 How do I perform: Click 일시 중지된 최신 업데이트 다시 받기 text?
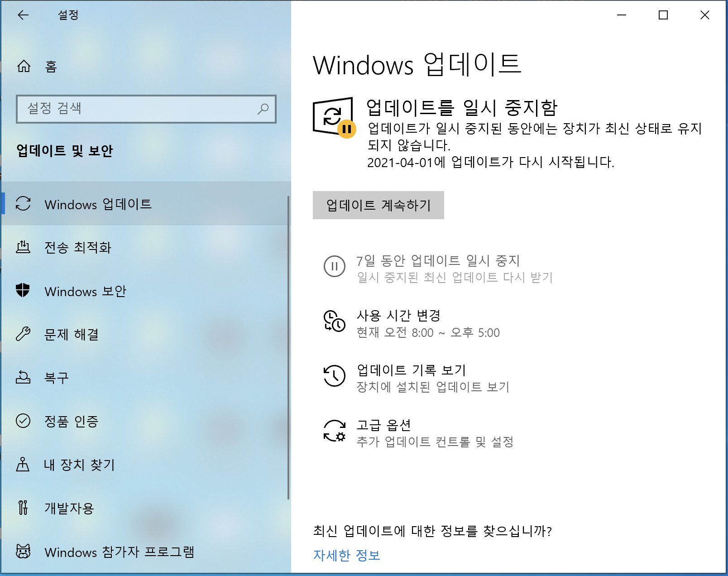[455, 277]
